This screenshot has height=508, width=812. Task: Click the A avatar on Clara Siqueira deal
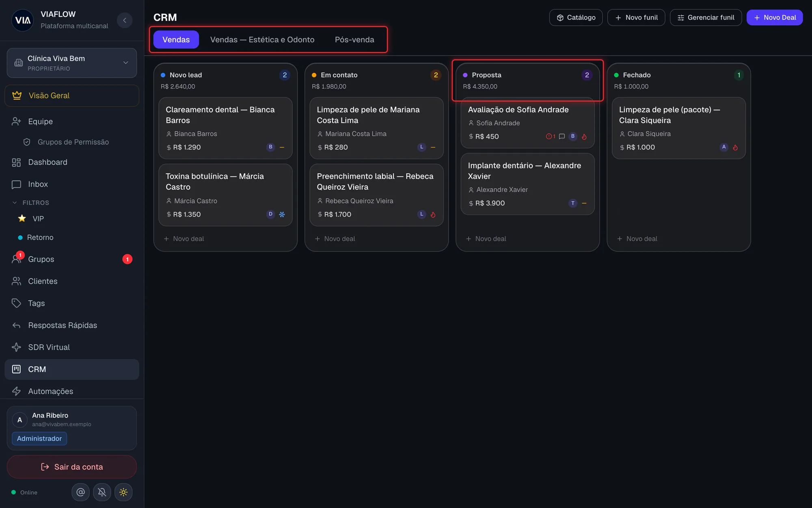tap(724, 147)
